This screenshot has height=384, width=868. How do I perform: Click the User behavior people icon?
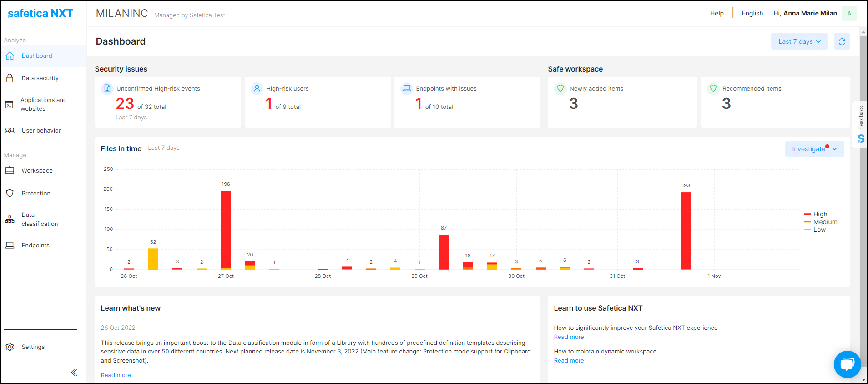(x=10, y=130)
